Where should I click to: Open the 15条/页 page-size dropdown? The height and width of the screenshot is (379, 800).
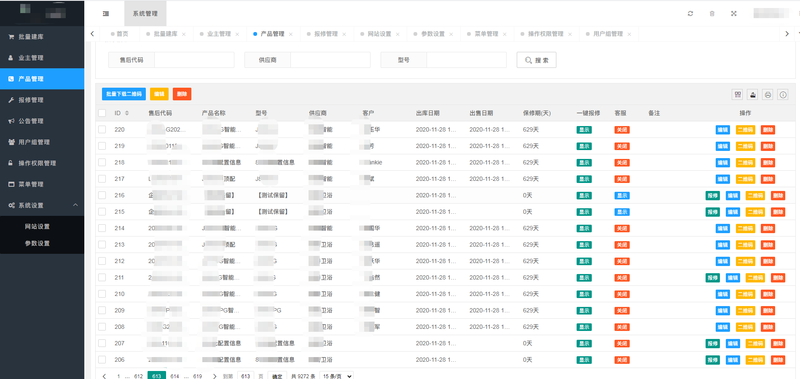coord(336,376)
